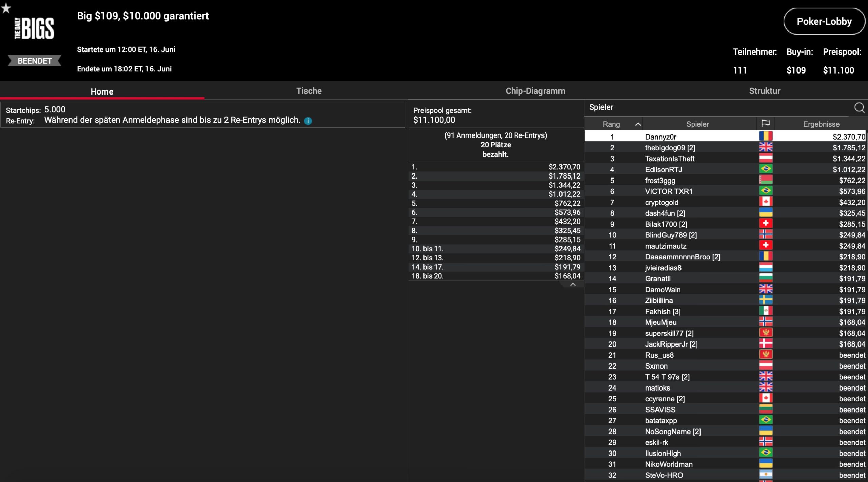Switch to the Tische tab
The image size is (868, 482).
click(x=309, y=91)
